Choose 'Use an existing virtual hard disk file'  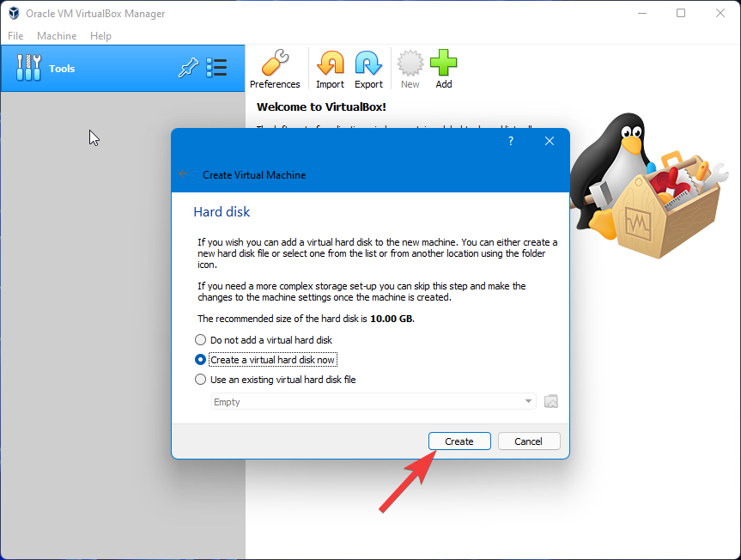coord(200,379)
